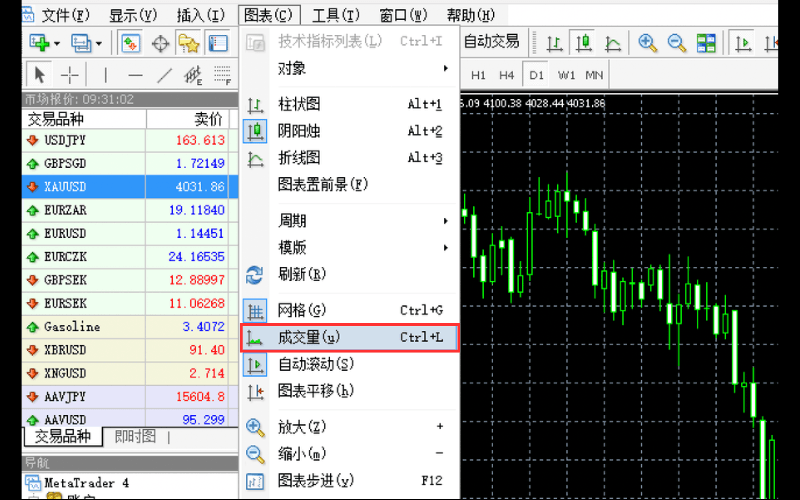Open the Navigator star-folder icon
This screenshot has width=800, height=500.
188,43
